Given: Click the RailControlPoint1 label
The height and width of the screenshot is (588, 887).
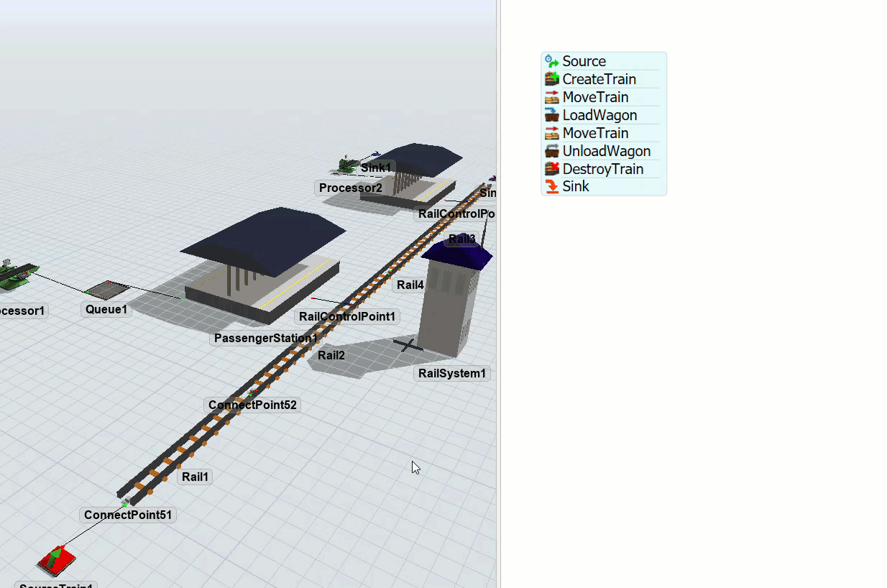Looking at the screenshot, I should 347,316.
